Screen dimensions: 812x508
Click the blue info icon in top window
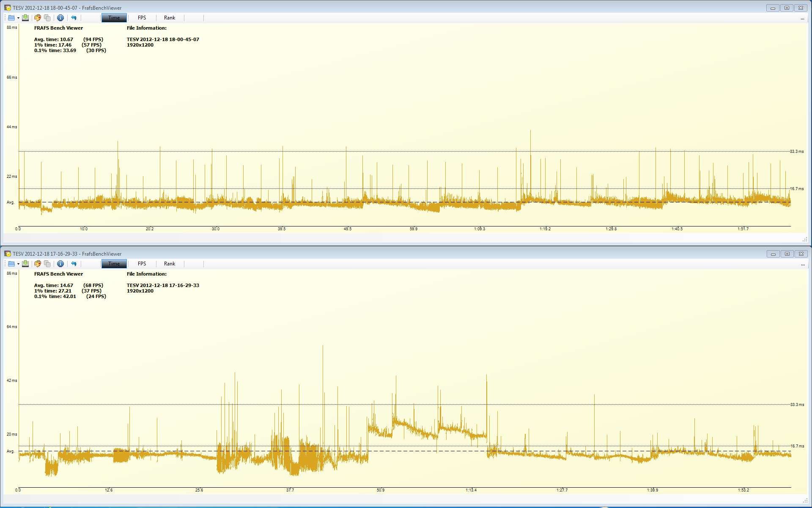(60, 18)
